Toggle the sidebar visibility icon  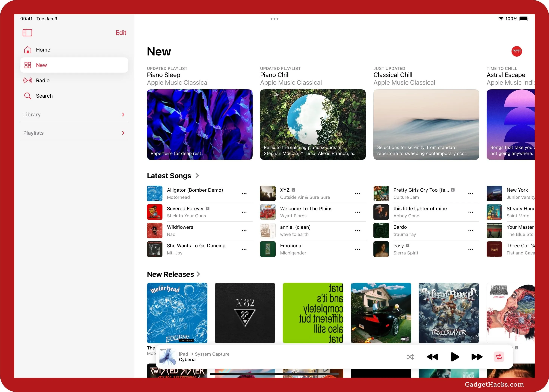27,33
